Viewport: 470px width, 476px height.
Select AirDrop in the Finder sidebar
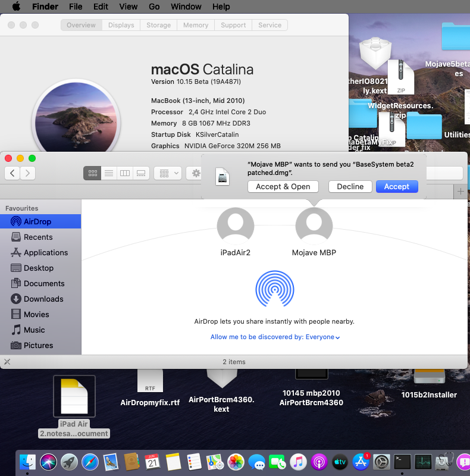click(x=40, y=221)
